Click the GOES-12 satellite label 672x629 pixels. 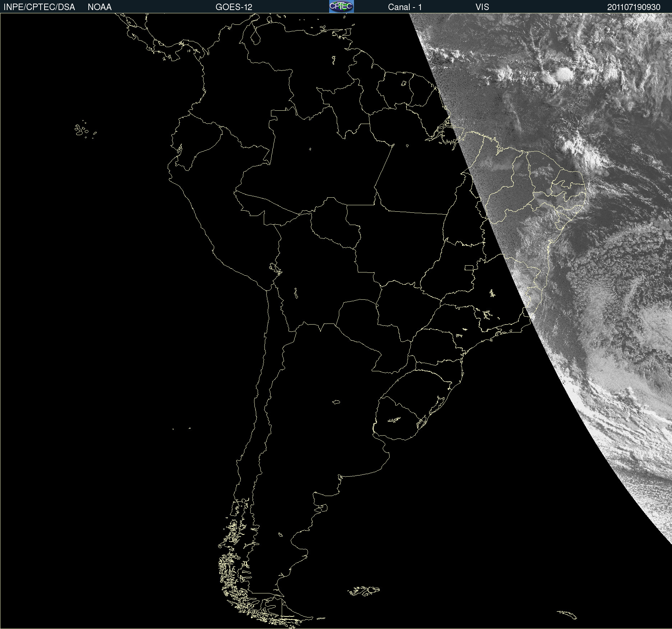pyautogui.click(x=234, y=7)
